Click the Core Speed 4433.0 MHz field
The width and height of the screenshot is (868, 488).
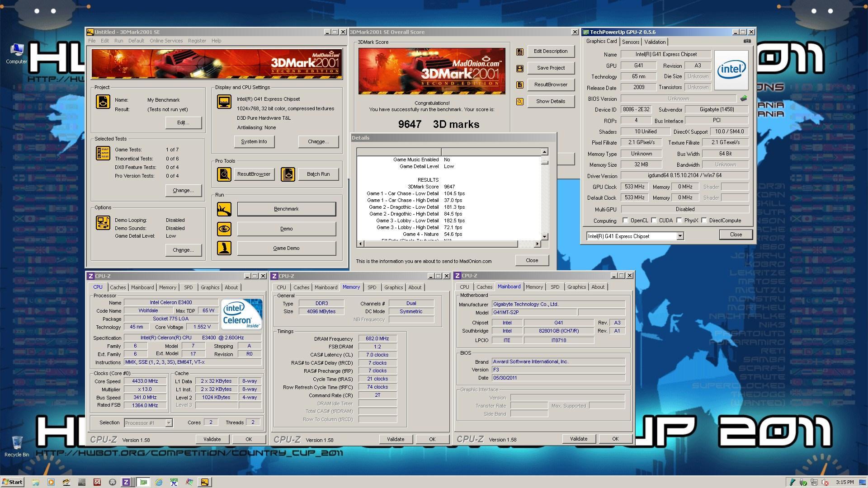tap(145, 381)
